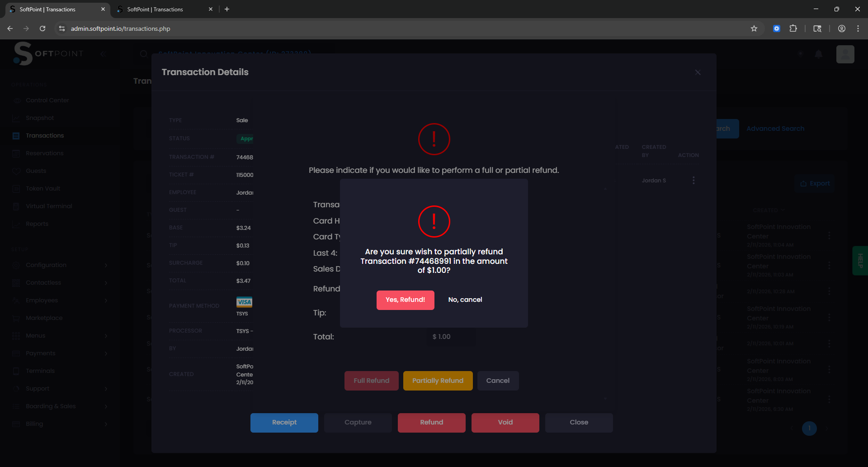The image size is (868, 467).
Task: Bookmark the page with the star icon
Action: [754, 28]
